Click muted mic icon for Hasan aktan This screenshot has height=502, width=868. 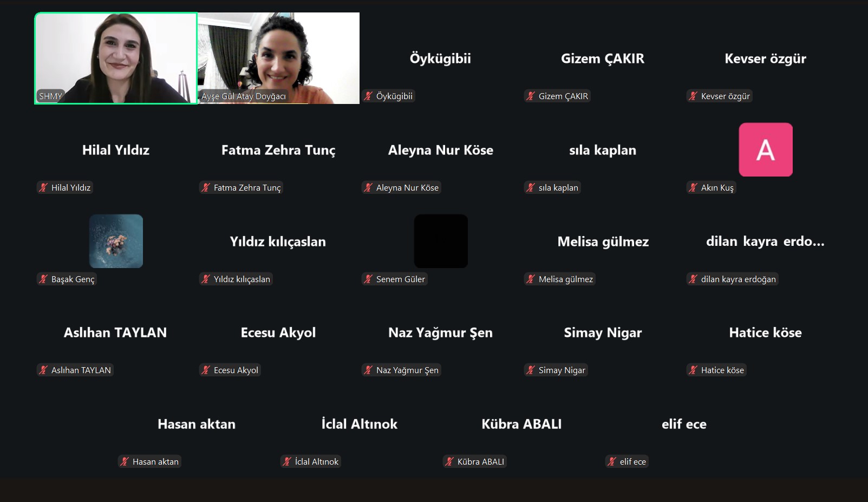[x=125, y=462]
